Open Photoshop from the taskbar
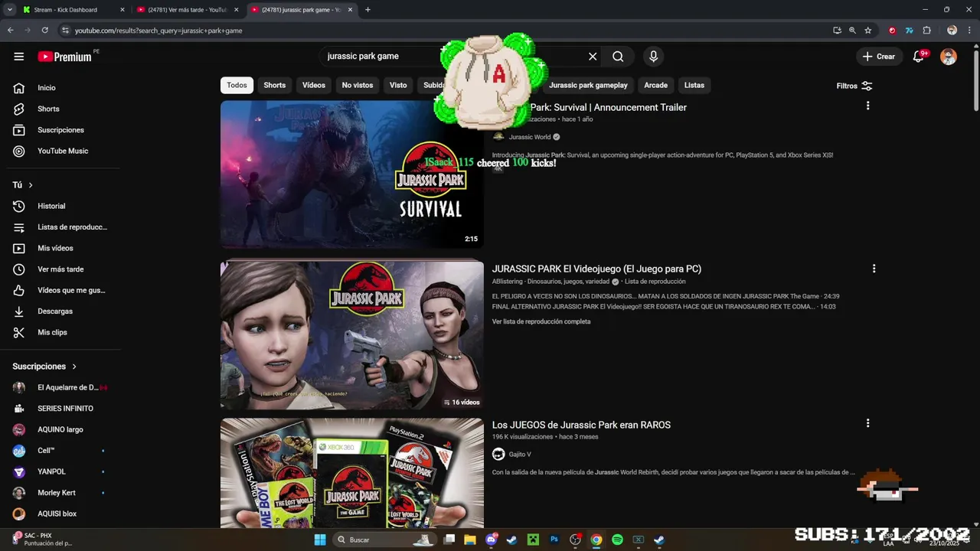980x551 pixels. tap(554, 540)
